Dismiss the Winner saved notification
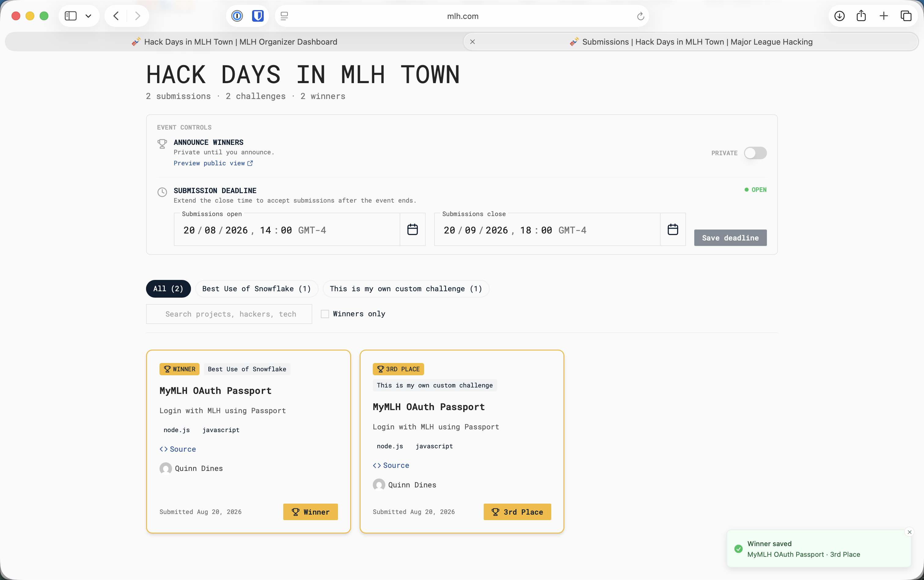The height and width of the screenshot is (580, 924). click(909, 532)
